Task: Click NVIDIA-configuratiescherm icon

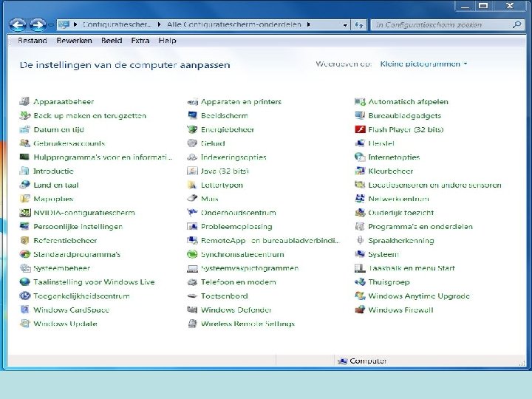Action: click(24, 213)
